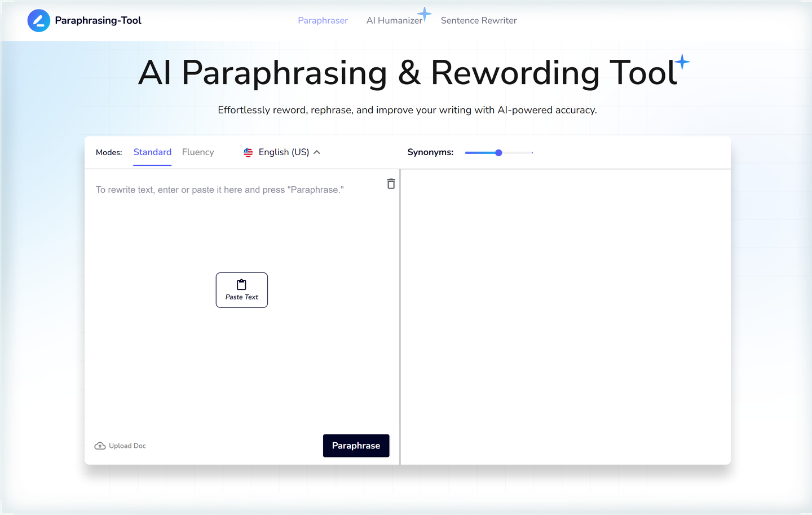Screen dimensions: 812x515
Task: Click the Paste Text button
Action: point(242,290)
